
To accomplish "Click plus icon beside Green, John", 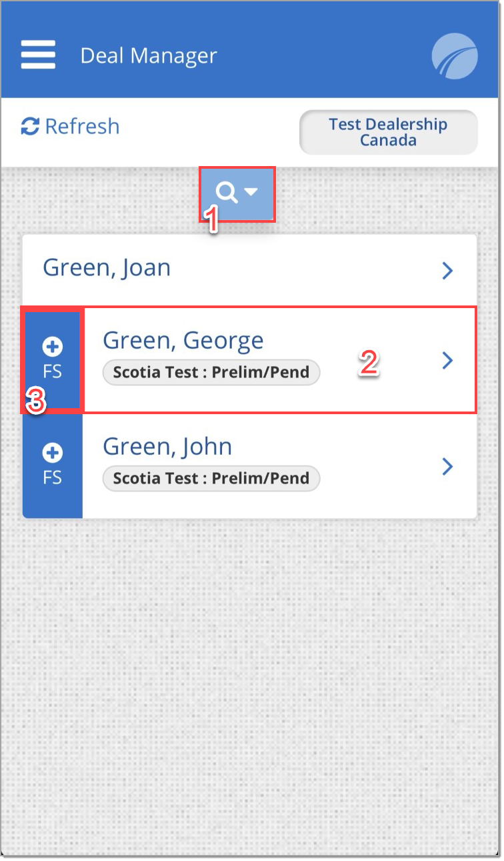I will (x=53, y=454).
